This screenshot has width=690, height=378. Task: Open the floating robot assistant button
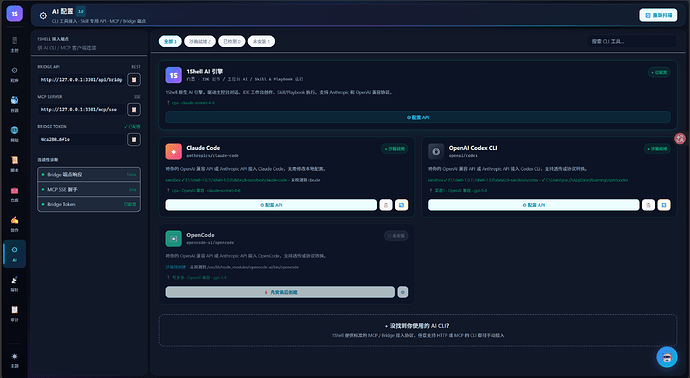[667, 357]
